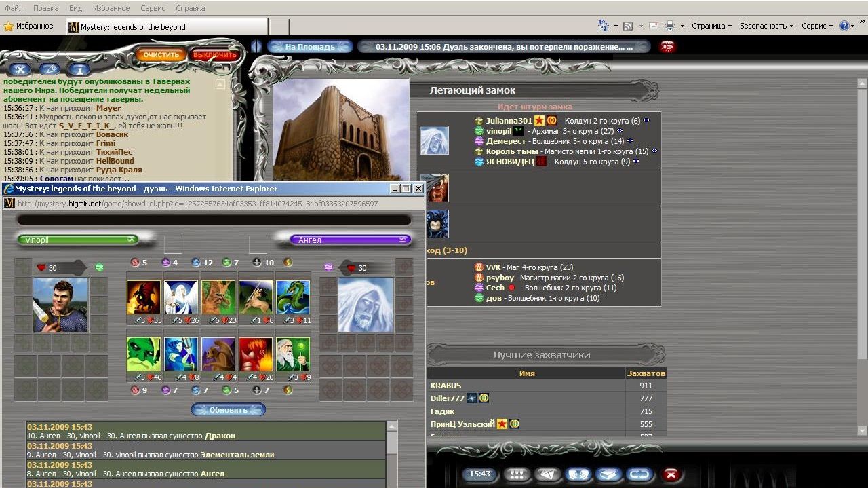868x488 pixels.
Task: Expand the Страница dropdown
Action: [711, 26]
